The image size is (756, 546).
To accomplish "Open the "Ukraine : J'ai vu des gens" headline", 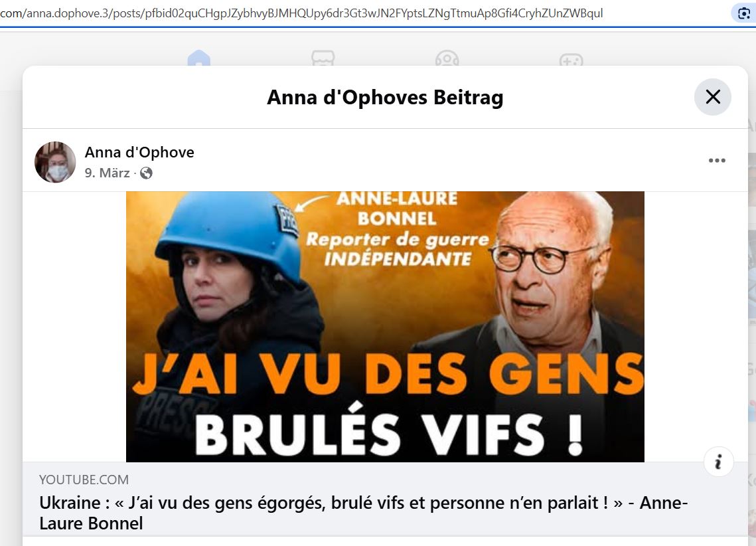I will click(363, 513).
